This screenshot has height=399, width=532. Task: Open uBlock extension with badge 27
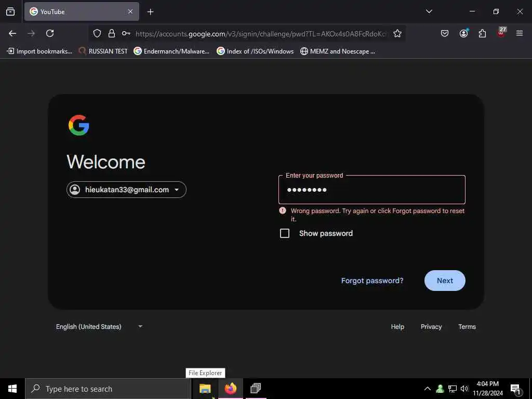501,33
